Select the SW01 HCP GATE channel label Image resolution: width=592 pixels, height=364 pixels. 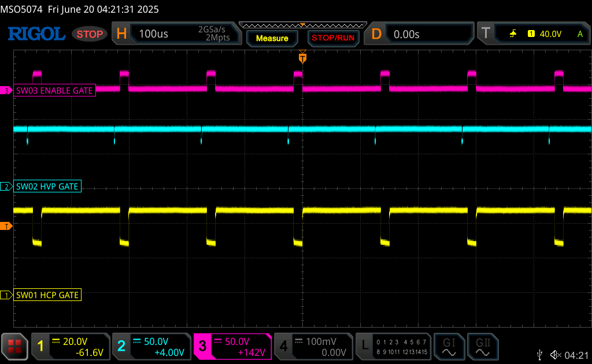(x=47, y=295)
